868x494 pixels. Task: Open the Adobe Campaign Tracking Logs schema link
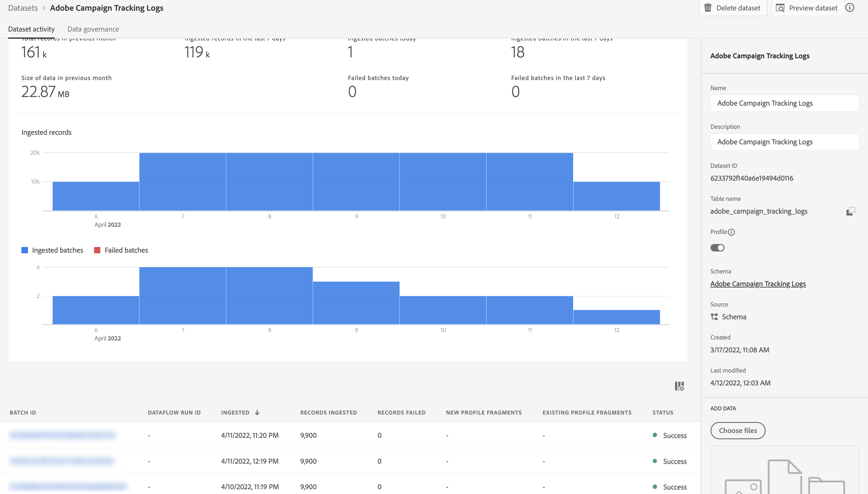point(758,284)
